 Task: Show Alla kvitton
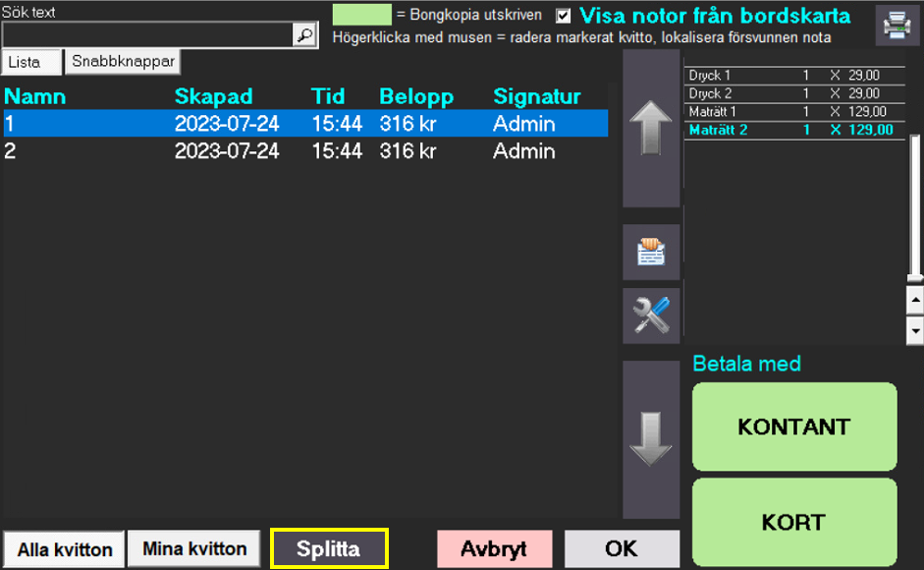point(64,549)
